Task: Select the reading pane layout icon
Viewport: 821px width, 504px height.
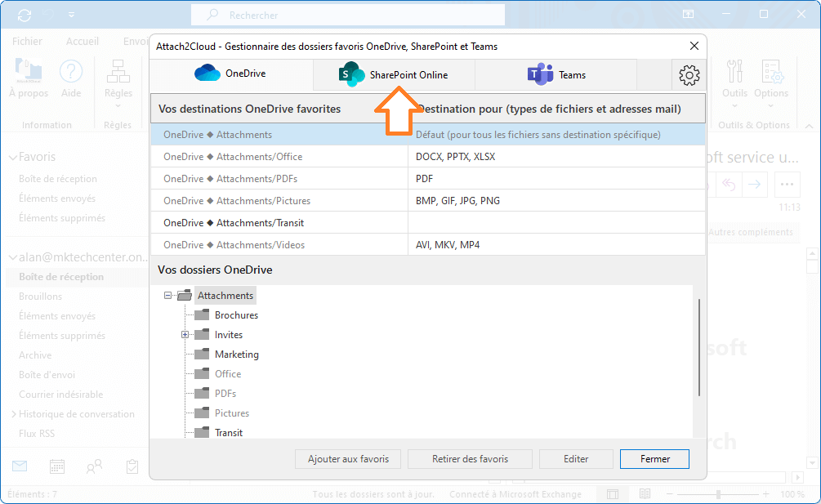Action: [x=612, y=493]
